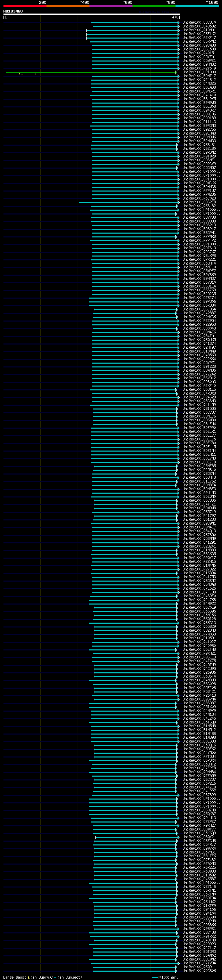The image size is (222, 980).
Task: Click the green ~80% identity legend segment
Action: (154, 6)
